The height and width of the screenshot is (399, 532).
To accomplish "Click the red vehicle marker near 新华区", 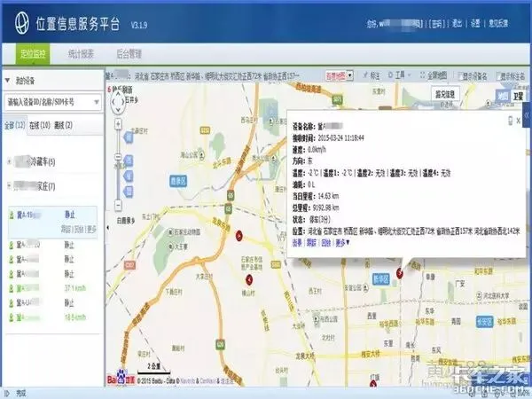I will pos(400,272).
